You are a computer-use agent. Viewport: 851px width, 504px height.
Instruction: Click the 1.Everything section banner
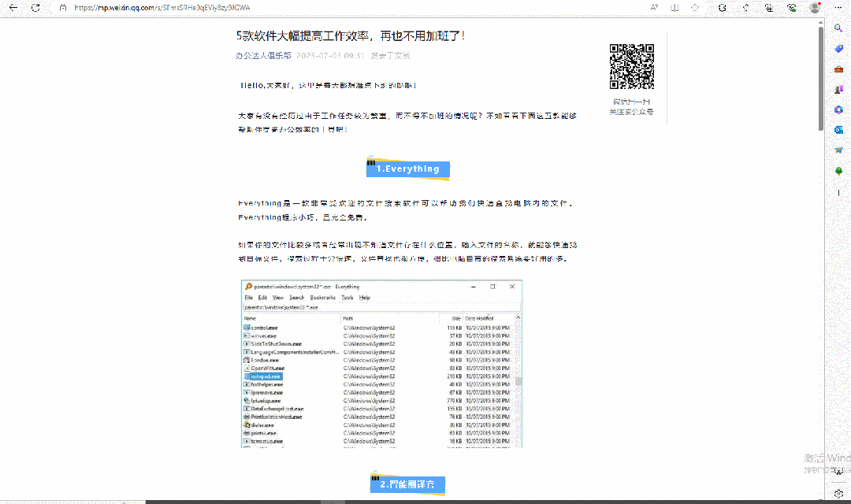tap(407, 169)
